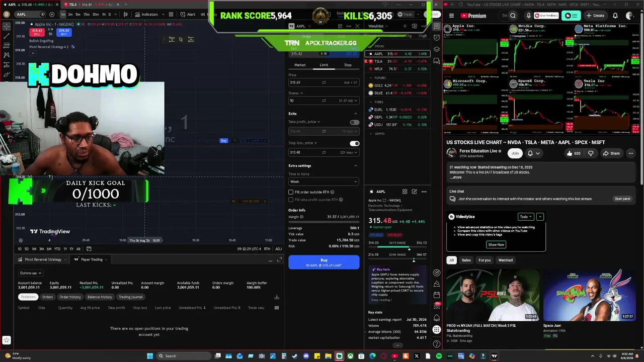Join the Forex Education Live channel
644x362 pixels.
pyautogui.click(x=514, y=153)
